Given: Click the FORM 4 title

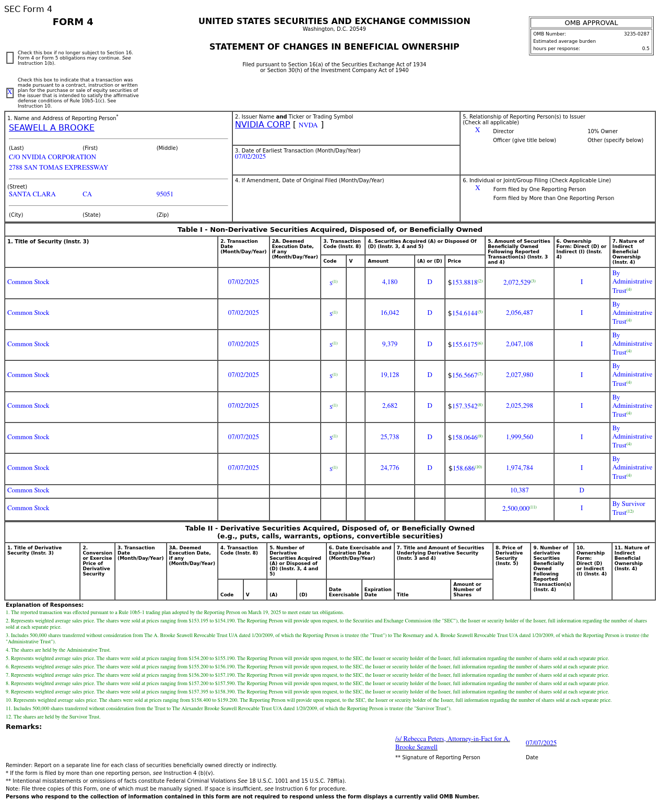Looking at the screenshot, I should (x=73, y=22).
